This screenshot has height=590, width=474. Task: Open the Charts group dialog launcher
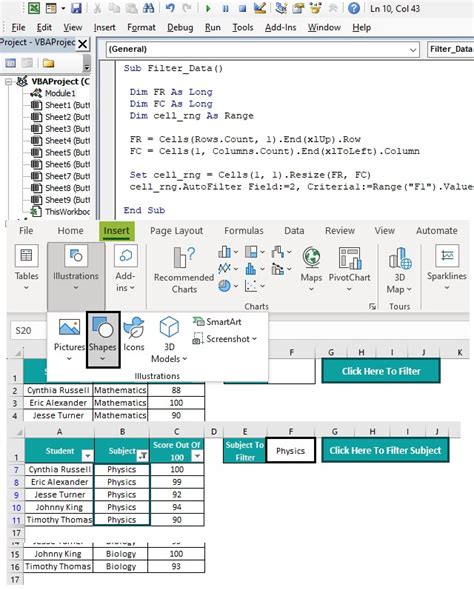(x=372, y=307)
